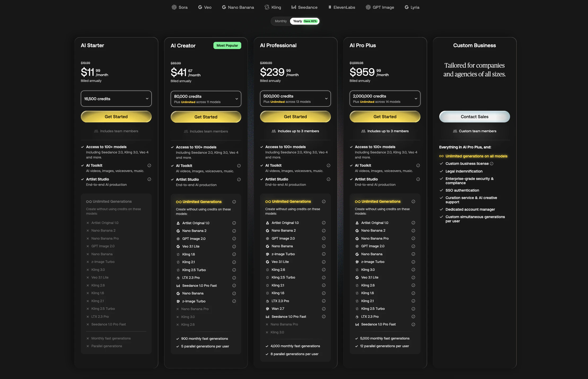Image resolution: width=588 pixels, height=379 pixels.
Task: Show info for AI Pro Plus AI Toolkit
Action: pyautogui.click(x=418, y=165)
